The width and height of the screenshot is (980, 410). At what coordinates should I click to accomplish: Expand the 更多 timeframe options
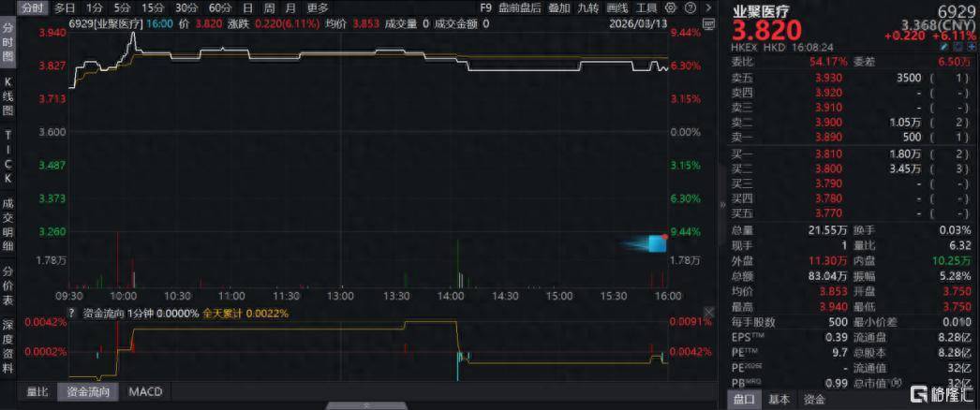[318, 7]
